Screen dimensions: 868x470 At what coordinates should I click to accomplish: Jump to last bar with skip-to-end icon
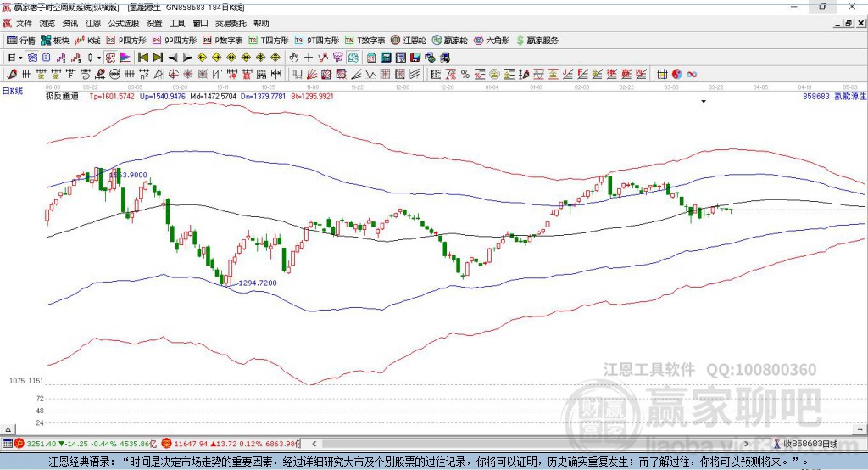(x=158, y=58)
